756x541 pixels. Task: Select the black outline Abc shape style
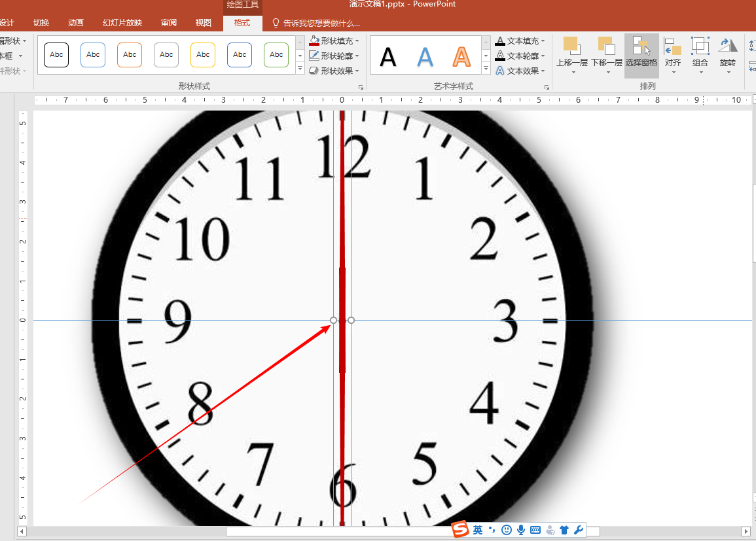56,54
